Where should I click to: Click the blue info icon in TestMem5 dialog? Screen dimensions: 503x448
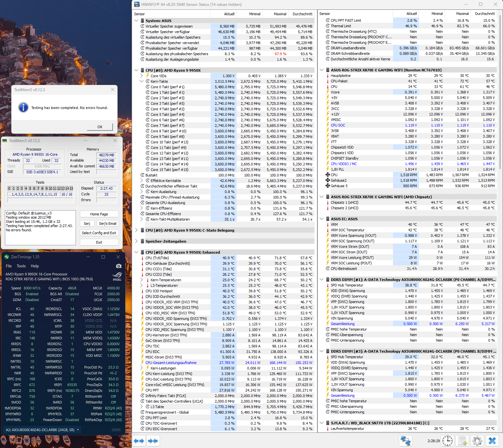(23, 107)
